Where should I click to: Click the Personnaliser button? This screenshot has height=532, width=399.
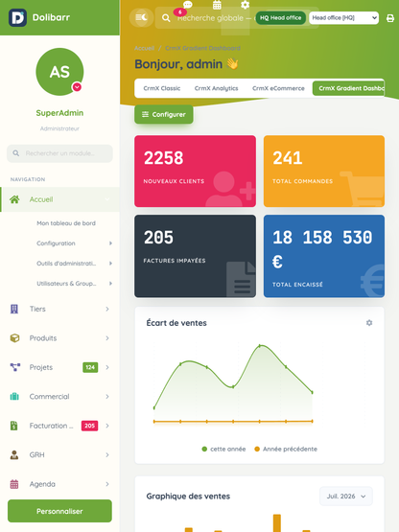pos(59,511)
